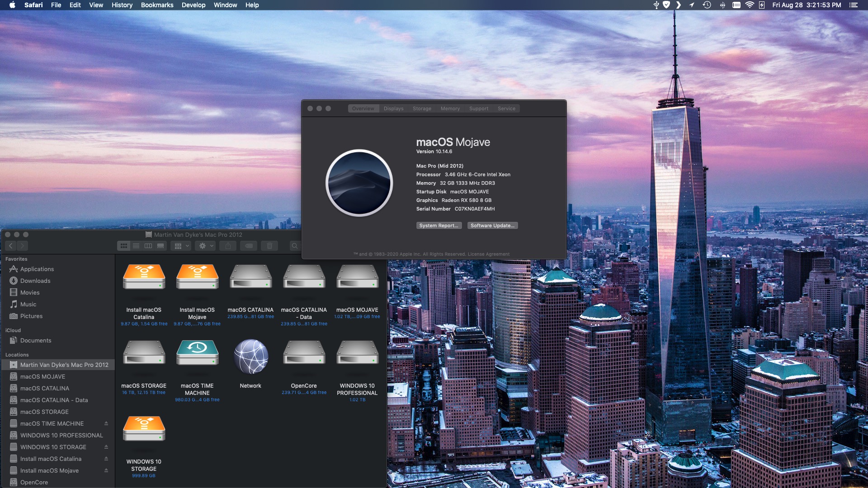The width and height of the screenshot is (868, 488).
Task: Click the System Report... button
Action: 439,225
